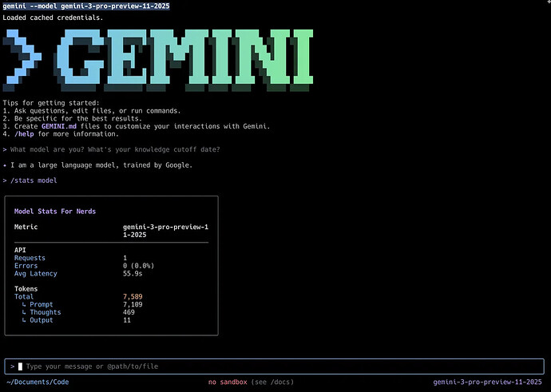Click the 'Output' tokens label
Viewport: 551px width, 392px height.
(41, 320)
